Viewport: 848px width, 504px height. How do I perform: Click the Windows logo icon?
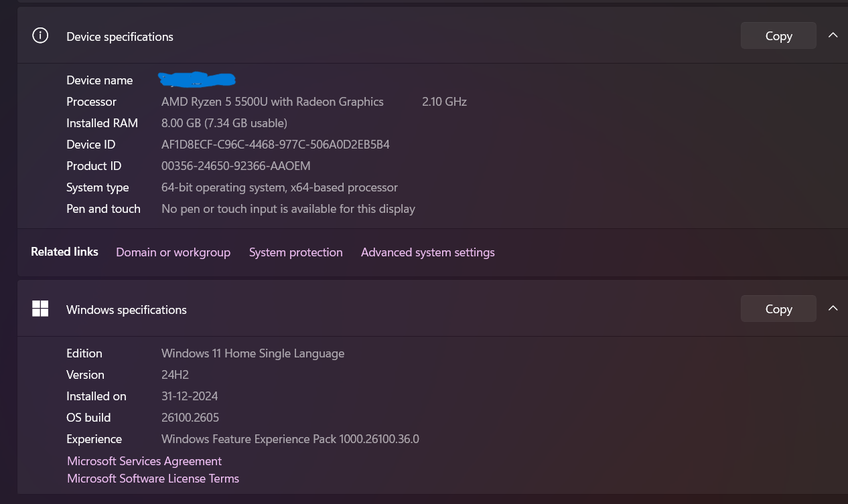(40, 309)
